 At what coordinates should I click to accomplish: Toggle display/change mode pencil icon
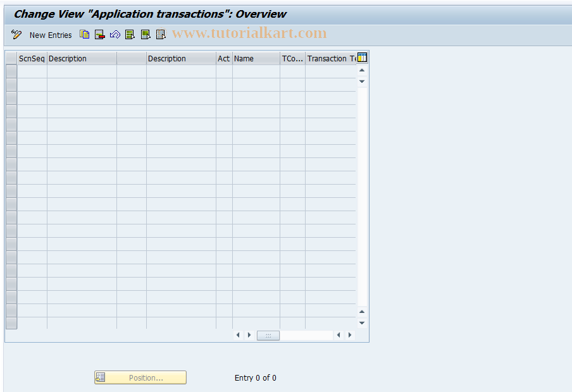click(x=16, y=35)
